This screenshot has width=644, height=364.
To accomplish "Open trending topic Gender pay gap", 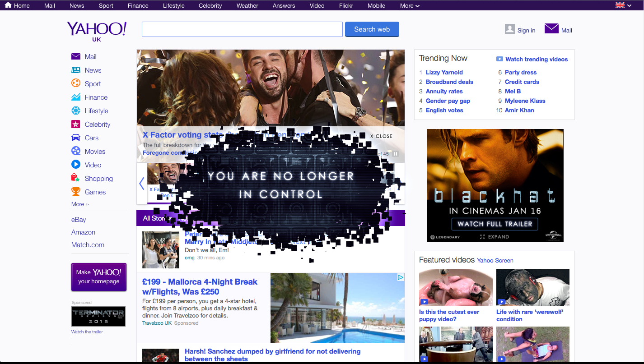I will tap(448, 101).
